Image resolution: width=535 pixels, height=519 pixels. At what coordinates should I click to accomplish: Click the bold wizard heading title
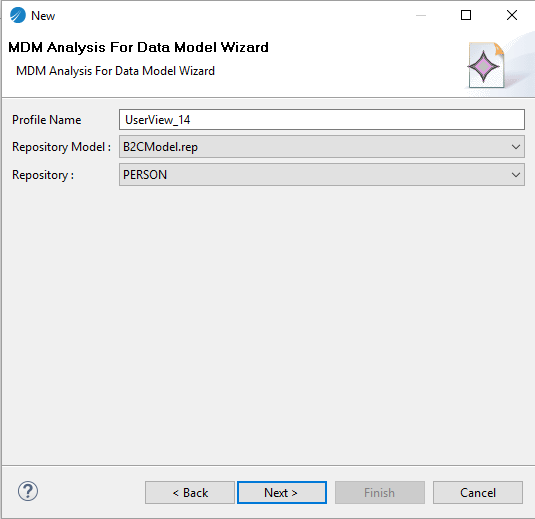point(138,47)
